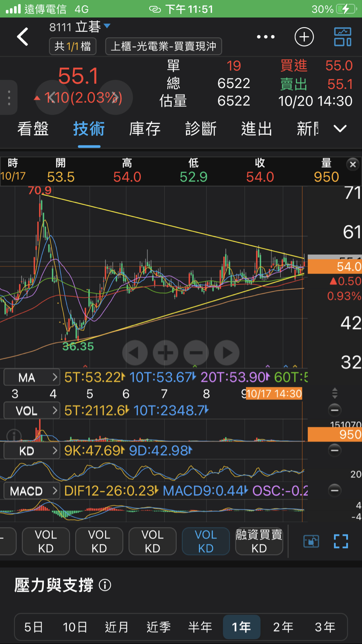Switch to the 看盤 tab

[x=33, y=129]
